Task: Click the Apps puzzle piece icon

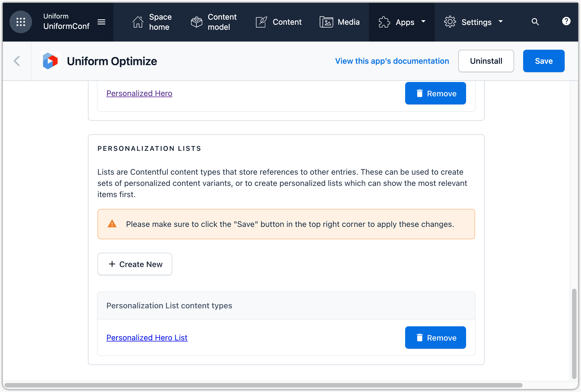Action: pyautogui.click(x=383, y=22)
